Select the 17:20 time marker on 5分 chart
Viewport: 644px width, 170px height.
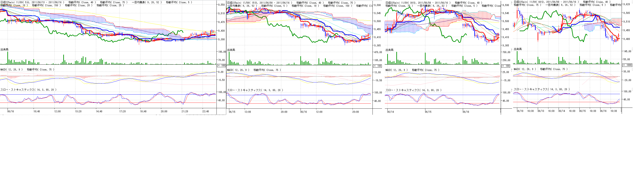point(122,111)
